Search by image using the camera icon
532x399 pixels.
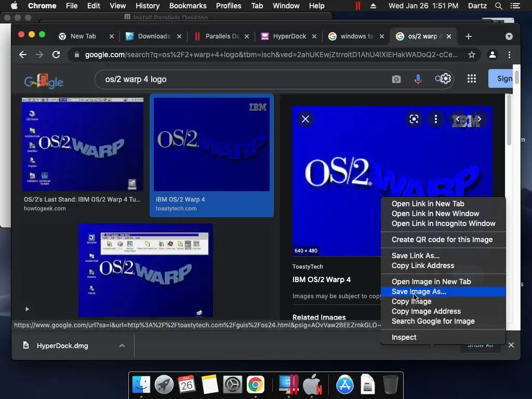coord(396,79)
